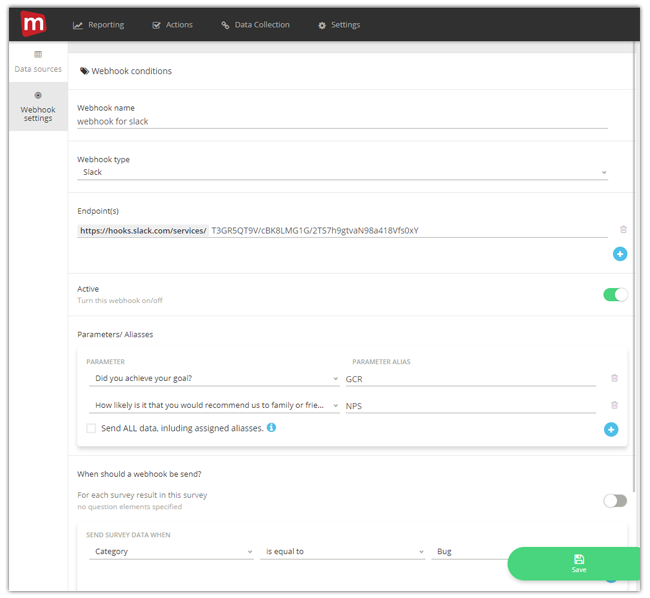Click the 'Parameters/ Aliasses' label
Screen dimensions: 650x598
[115, 334]
